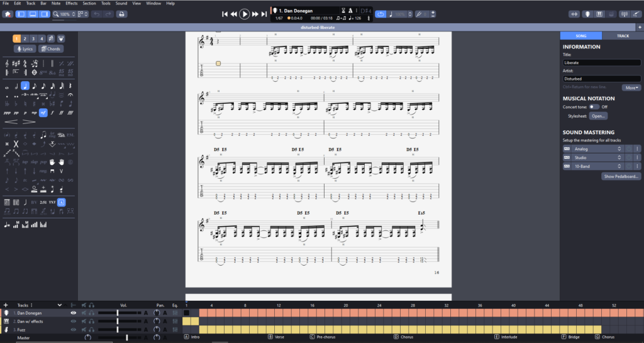Screen dimensions: 644x343
Task: Apply palm mute P.M. effect
Action: click(x=70, y=135)
